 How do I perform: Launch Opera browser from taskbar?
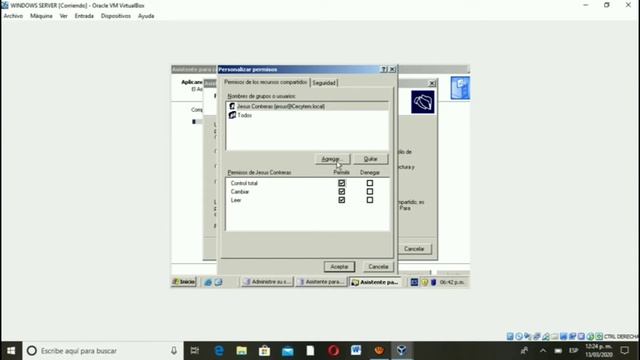click(x=333, y=351)
